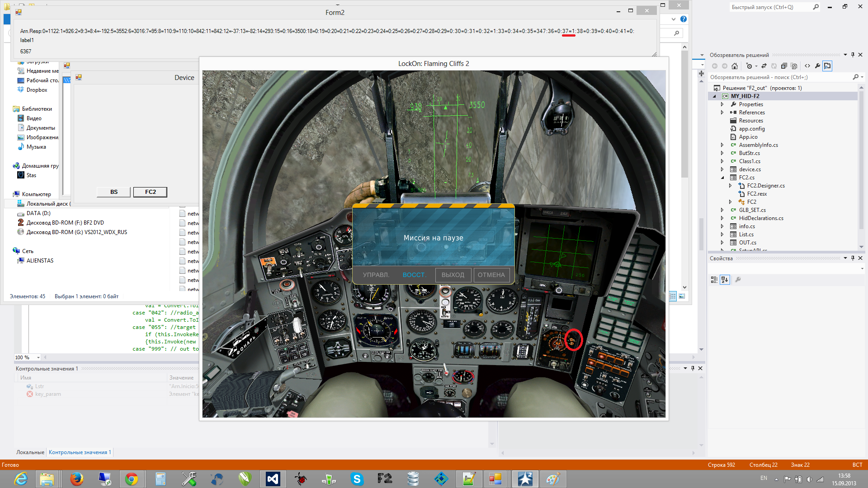
Task: Click the BS button in Device window
Action: [x=114, y=192]
